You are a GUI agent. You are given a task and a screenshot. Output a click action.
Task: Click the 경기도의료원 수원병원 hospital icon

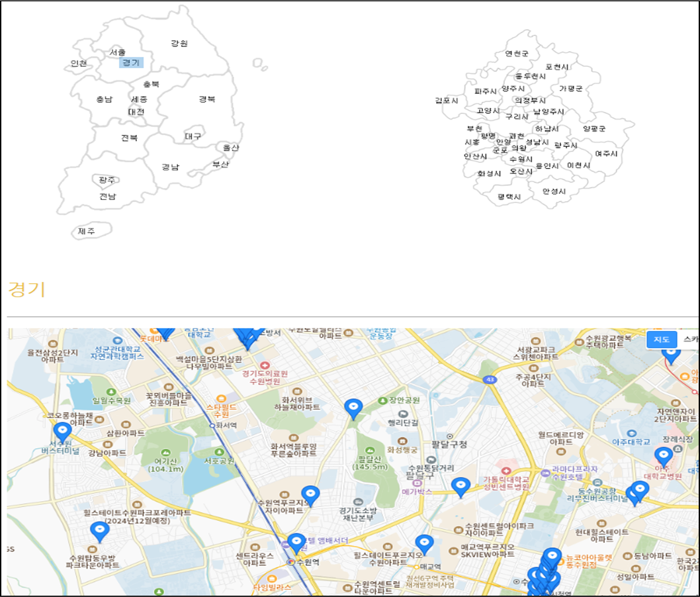pyautogui.click(x=264, y=365)
